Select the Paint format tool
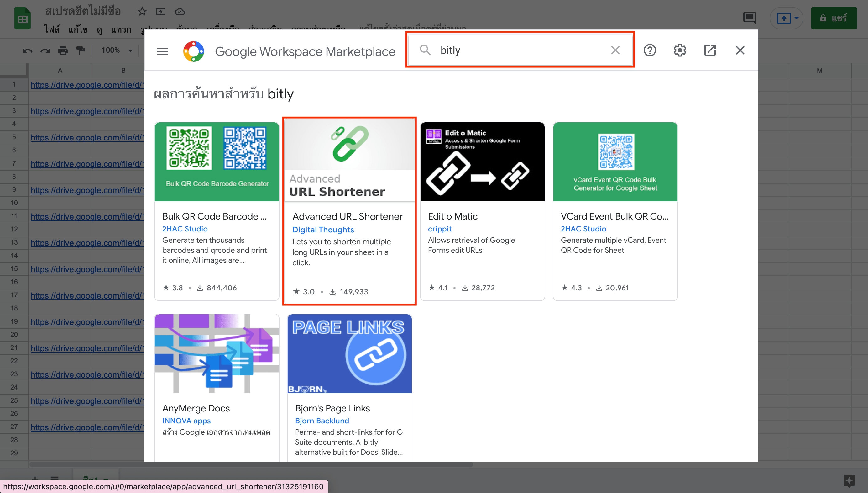Screen dimensions: 868x493 (x=80, y=50)
